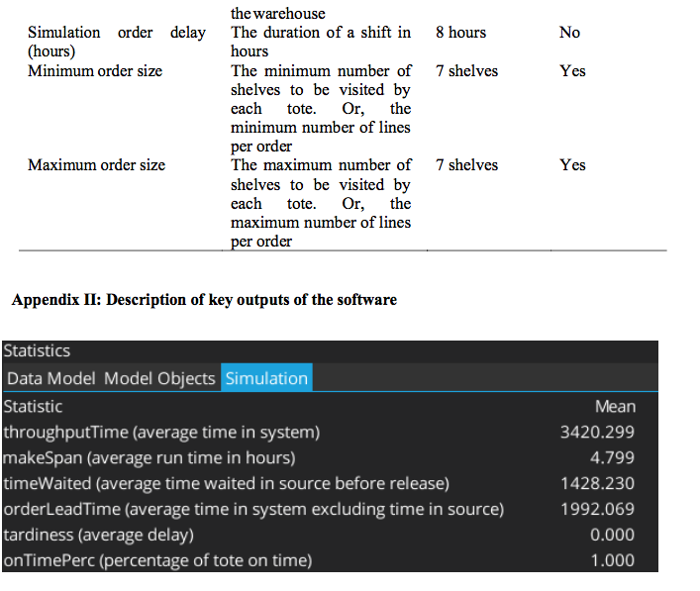Select the Simulation tab
The image size is (700, 591).
coord(266,377)
